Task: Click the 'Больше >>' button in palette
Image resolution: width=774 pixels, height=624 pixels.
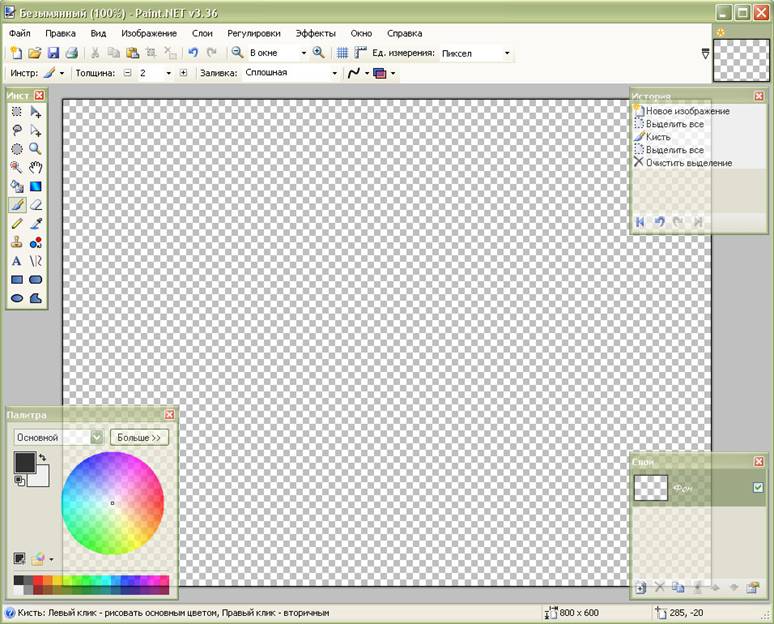Action: 139,437
